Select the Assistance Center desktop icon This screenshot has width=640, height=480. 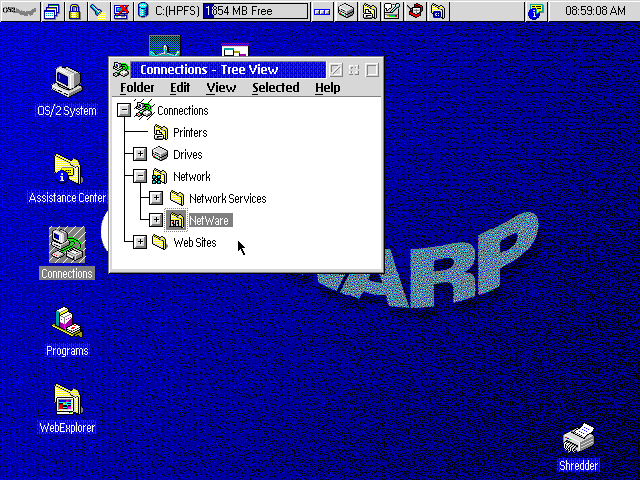click(x=68, y=169)
